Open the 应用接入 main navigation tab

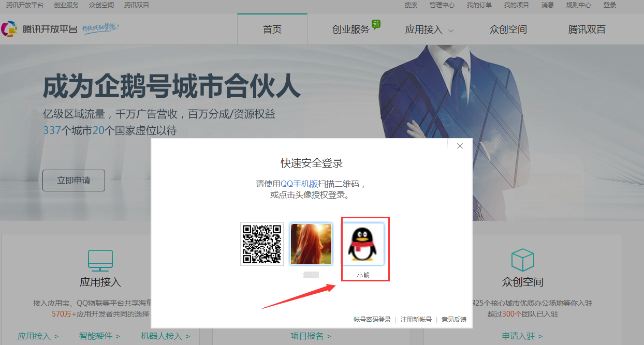click(x=424, y=29)
